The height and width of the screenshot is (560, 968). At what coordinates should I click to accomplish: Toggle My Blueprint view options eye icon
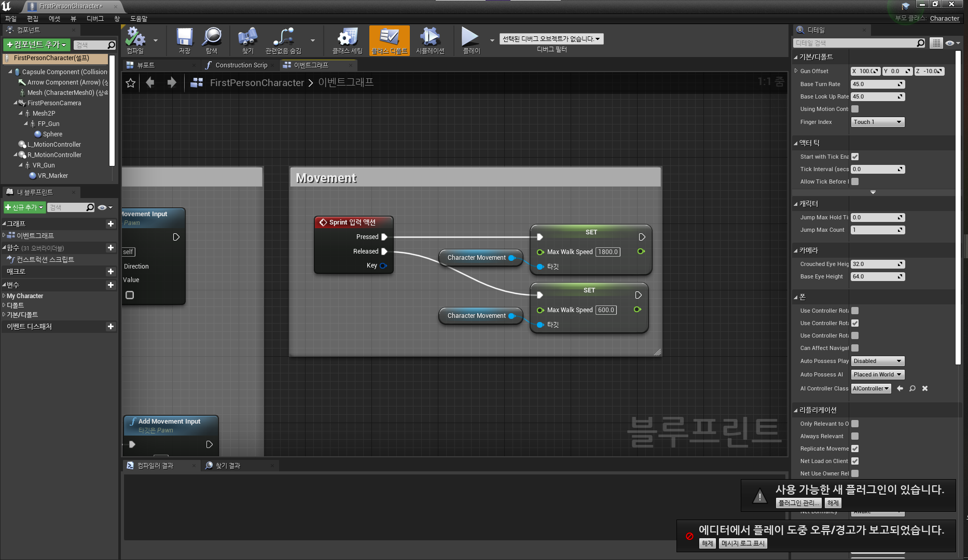(x=105, y=207)
